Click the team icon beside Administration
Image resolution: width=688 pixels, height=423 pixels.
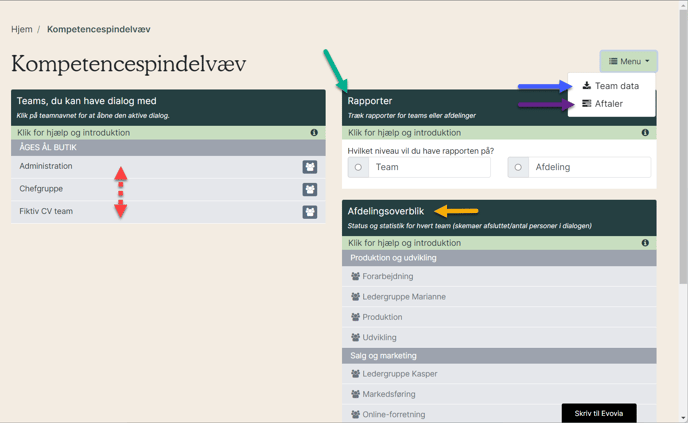pyautogui.click(x=310, y=167)
